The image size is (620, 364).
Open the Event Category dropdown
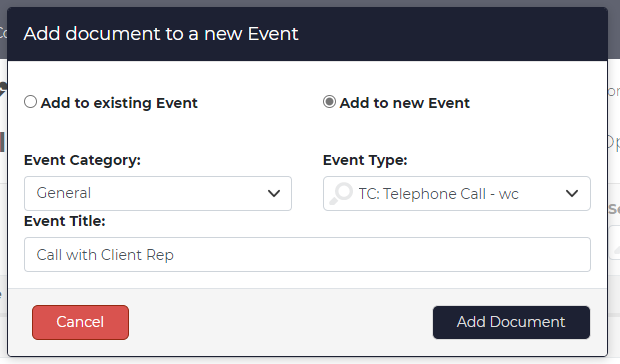point(158,193)
